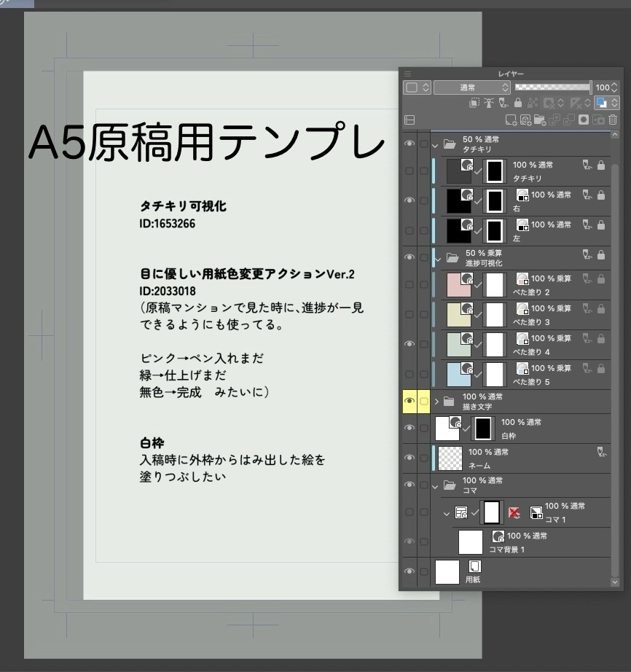Click the Set as Reference Layer lighthouse icon
Image resolution: width=631 pixels, height=672 pixels.
488,103
